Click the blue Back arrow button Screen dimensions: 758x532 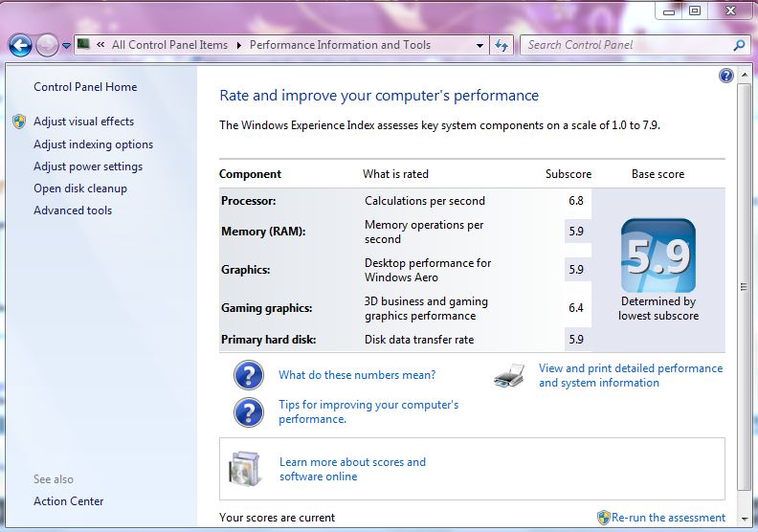coord(21,46)
